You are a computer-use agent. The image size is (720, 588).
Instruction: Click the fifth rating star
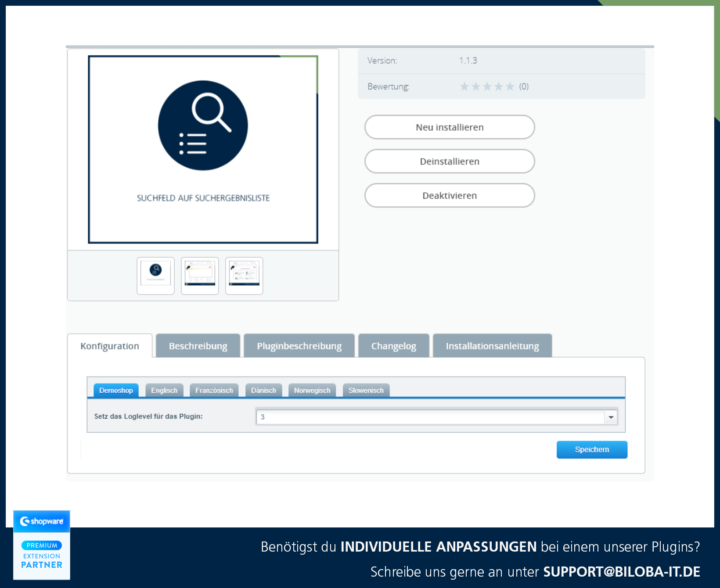(x=510, y=86)
